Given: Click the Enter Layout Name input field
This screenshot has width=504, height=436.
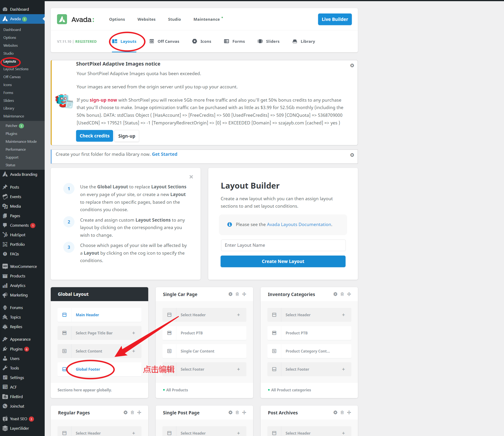Looking at the screenshot, I should (283, 245).
